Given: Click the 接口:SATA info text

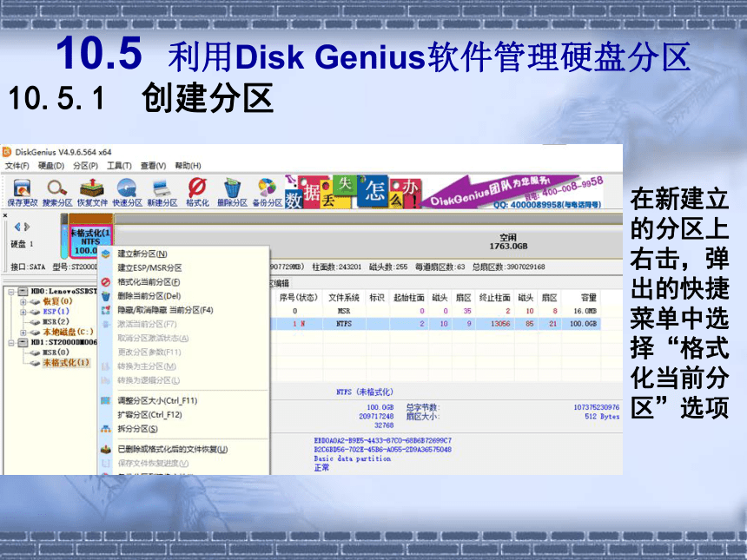Looking at the screenshot, I should point(28,267).
